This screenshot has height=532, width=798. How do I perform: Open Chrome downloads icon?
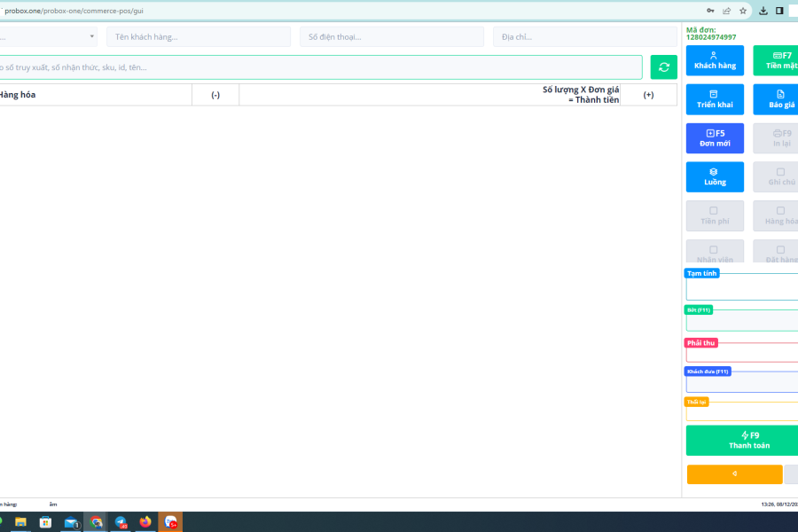763,11
